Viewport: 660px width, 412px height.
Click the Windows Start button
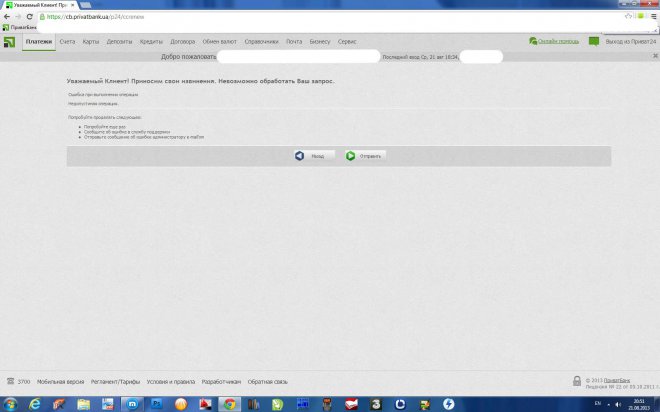(x=10, y=403)
